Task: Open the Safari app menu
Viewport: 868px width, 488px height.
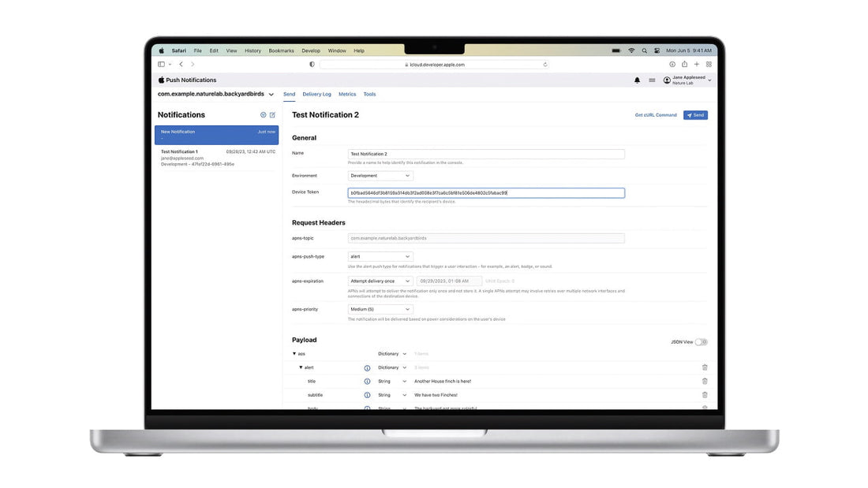Action: [179, 50]
